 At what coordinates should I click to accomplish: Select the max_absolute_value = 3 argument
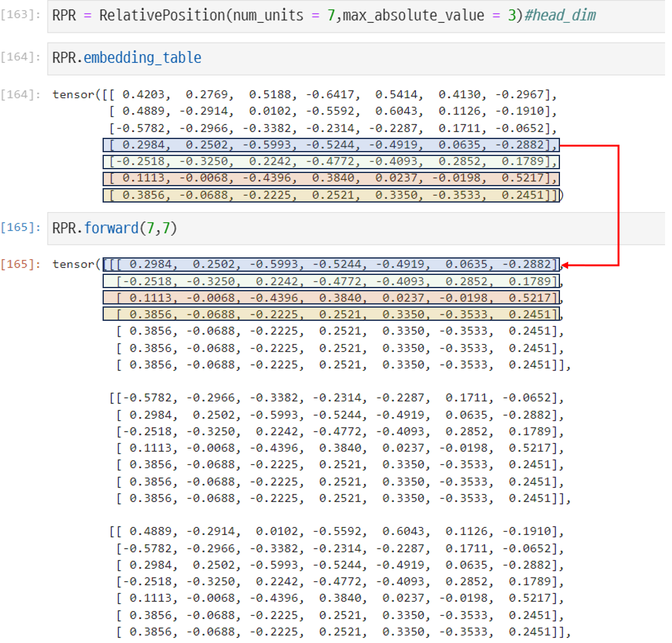[428, 14]
